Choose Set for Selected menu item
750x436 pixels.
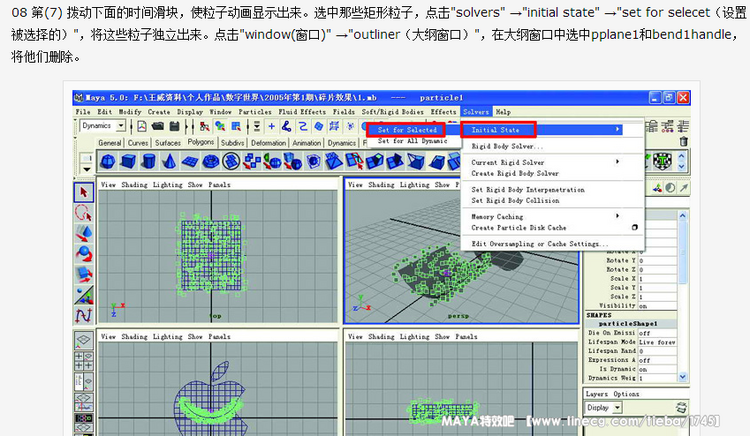point(407,130)
